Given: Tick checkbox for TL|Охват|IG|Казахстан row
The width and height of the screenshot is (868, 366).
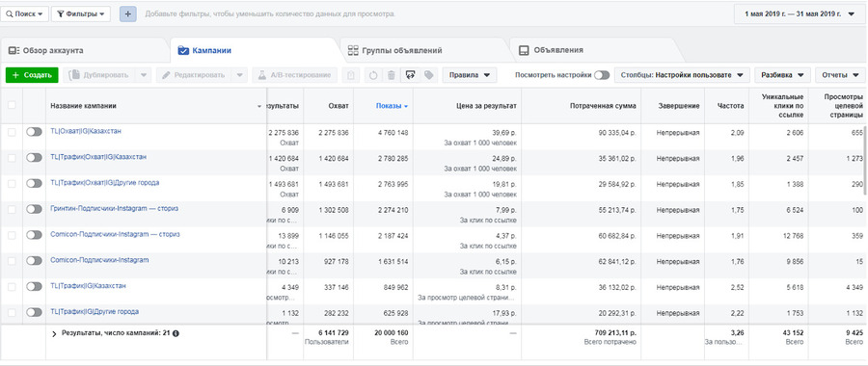Looking at the screenshot, I should coord(12,132).
